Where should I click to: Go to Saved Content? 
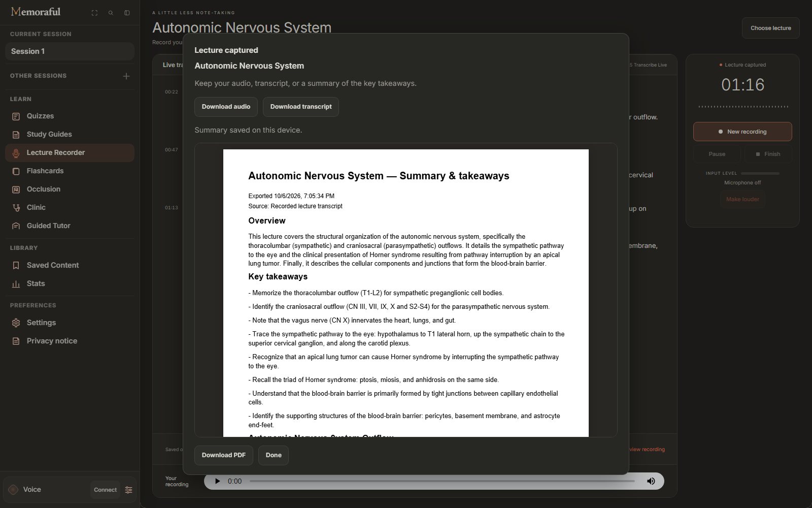pos(70,266)
